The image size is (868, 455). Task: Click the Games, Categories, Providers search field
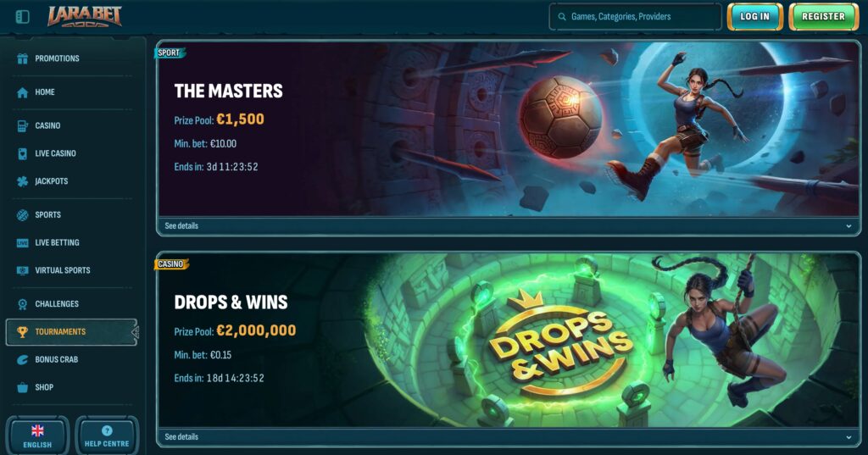tap(636, 17)
